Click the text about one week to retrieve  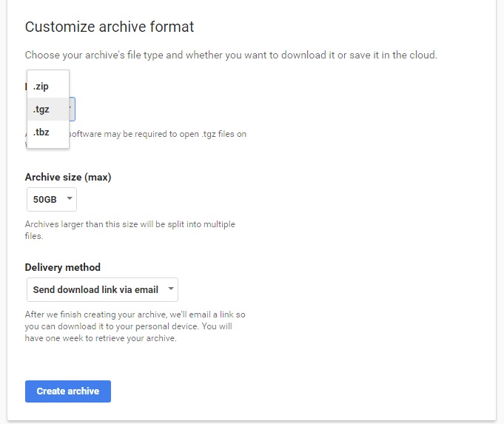[135, 326]
